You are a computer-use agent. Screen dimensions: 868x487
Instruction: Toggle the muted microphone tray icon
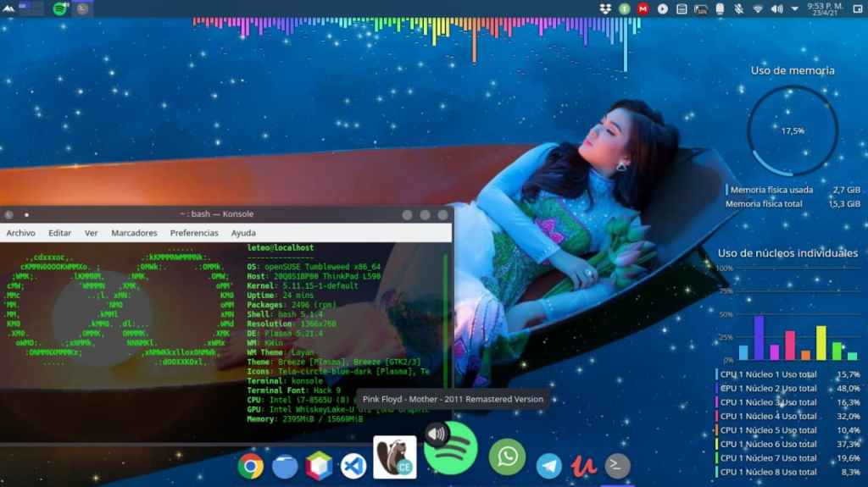pyautogui.click(x=738, y=8)
